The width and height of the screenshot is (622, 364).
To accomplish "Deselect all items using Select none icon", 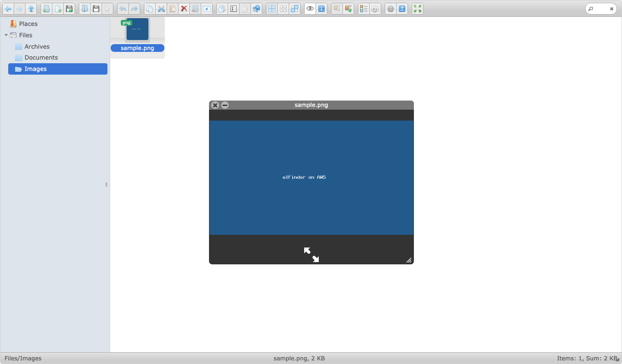I will point(283,9).
